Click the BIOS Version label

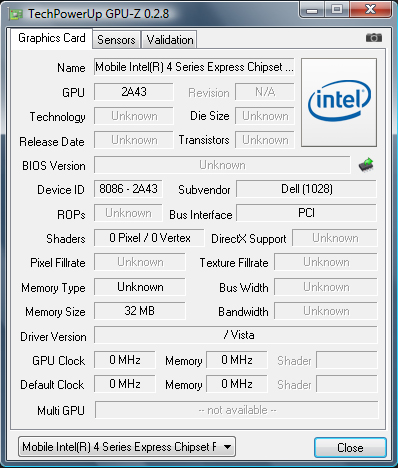(x=54, y=166)
